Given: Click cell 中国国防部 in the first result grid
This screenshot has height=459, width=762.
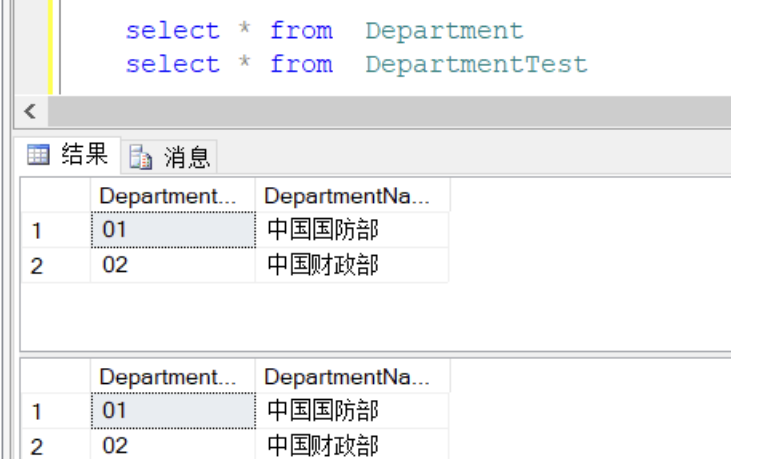Looking at the screenshot, I should pos(351,231).
